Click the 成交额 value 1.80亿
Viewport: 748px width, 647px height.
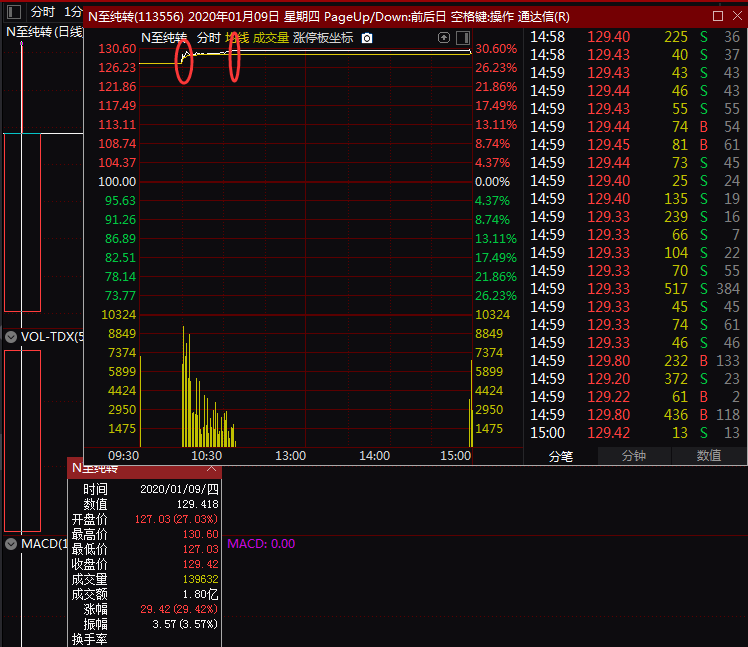200,595
